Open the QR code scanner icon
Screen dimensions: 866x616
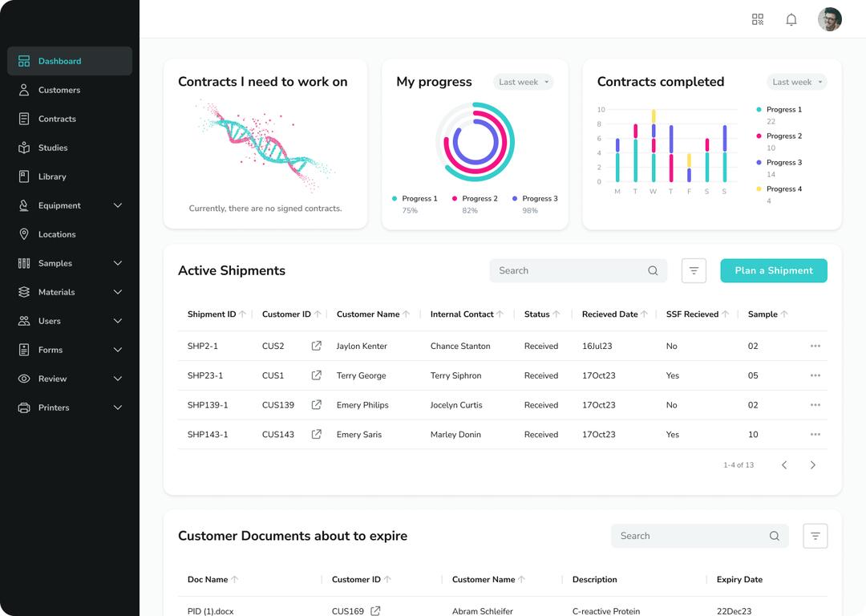point(757,19)
